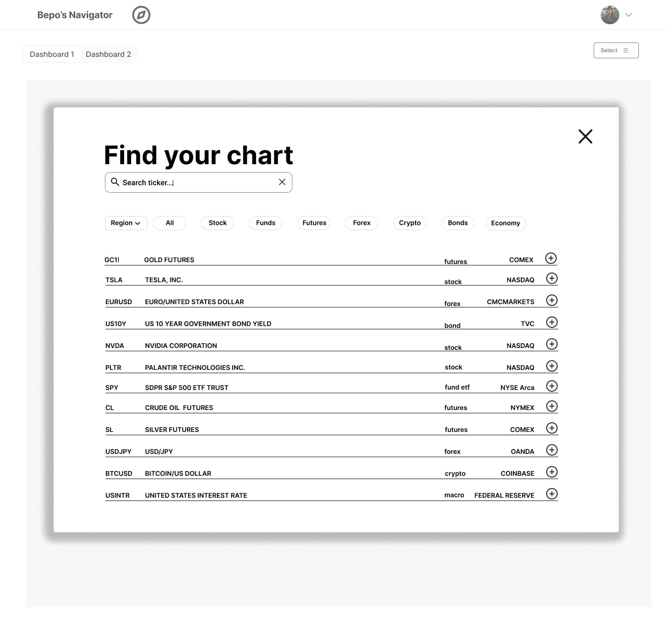Add GOLD FUTURES chart with plus icon
672x640 pixels.
coord(551,258)
